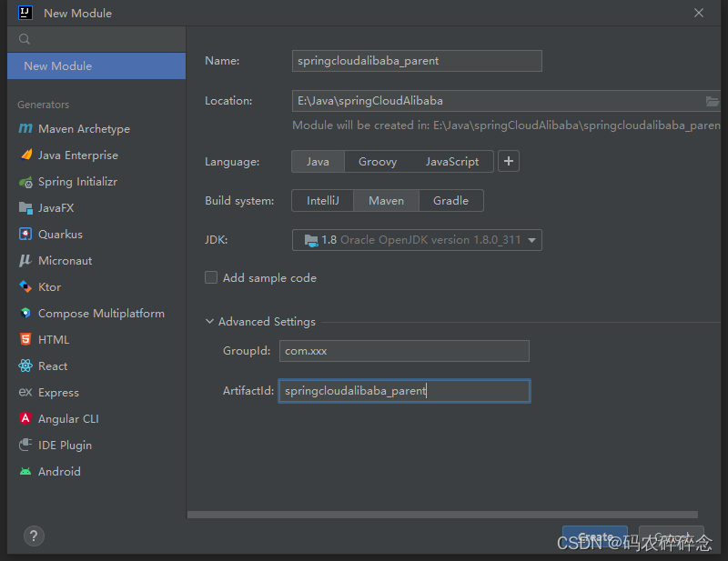Focus the GroupId input field
Image resolution: width=728 pixels, height=561 pixels.
(x=404, y=351)
